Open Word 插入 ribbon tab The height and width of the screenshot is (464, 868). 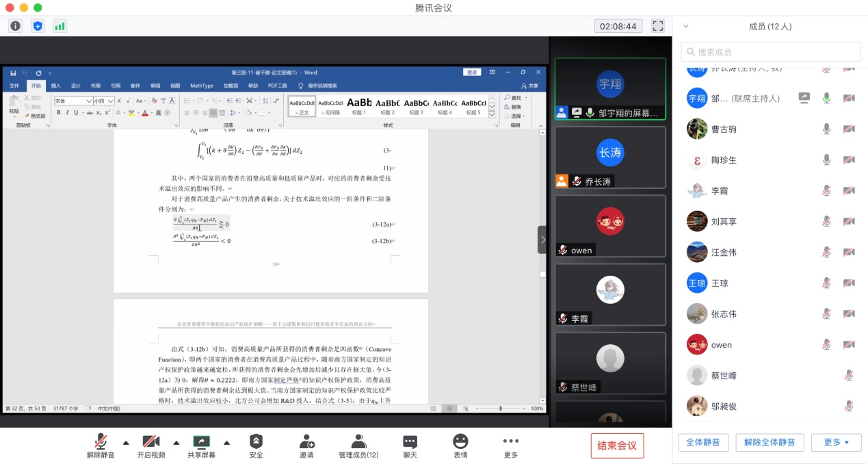pos(56,86)
